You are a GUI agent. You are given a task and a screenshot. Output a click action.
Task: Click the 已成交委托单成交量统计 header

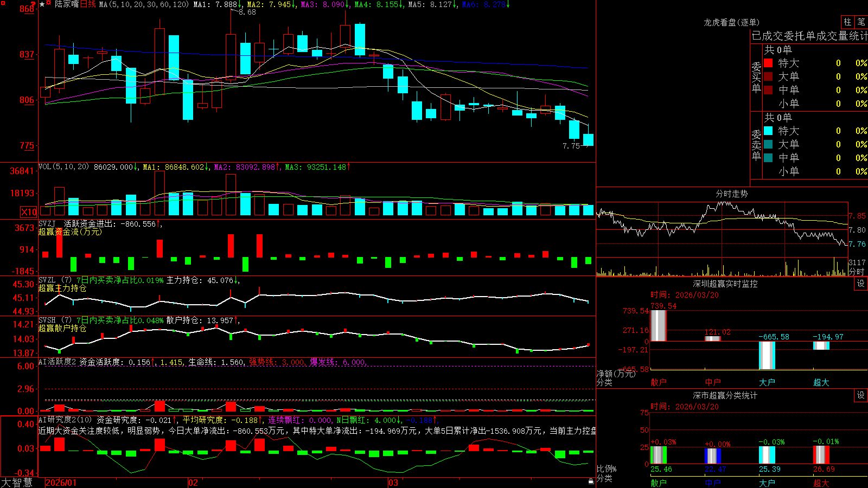[809, 36]
